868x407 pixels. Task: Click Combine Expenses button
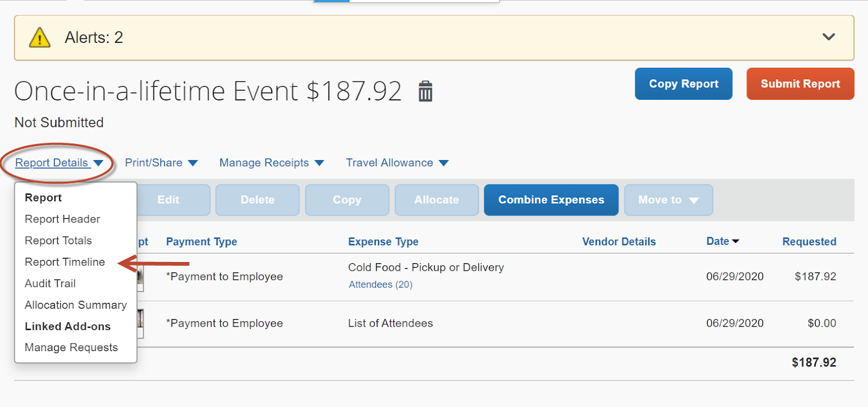[x=551, y=200]
